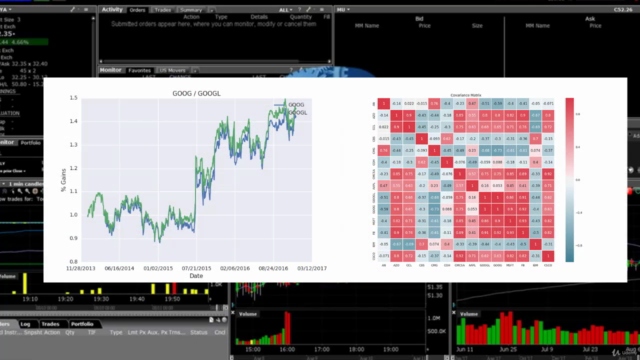Screen dimensions: 640x360
Task: Click MM Name column header under Ask
Action: pyautogui.click(x=538, y=26)
